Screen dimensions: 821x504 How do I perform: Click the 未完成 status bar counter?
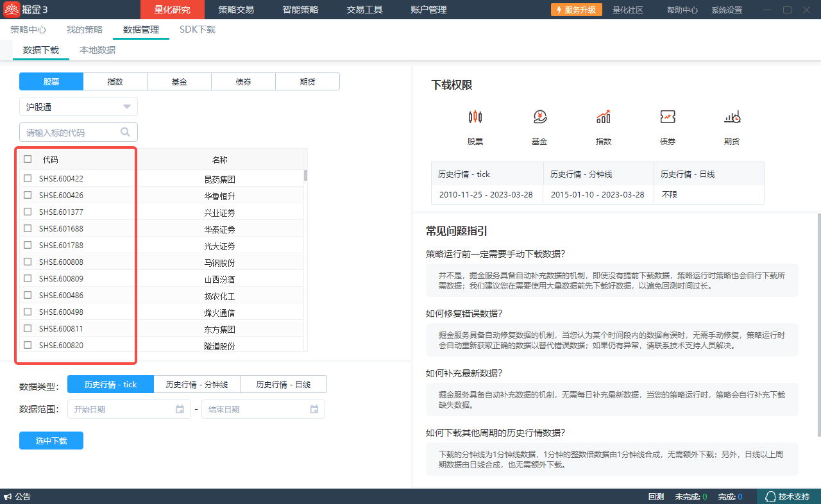pos(691,497)
